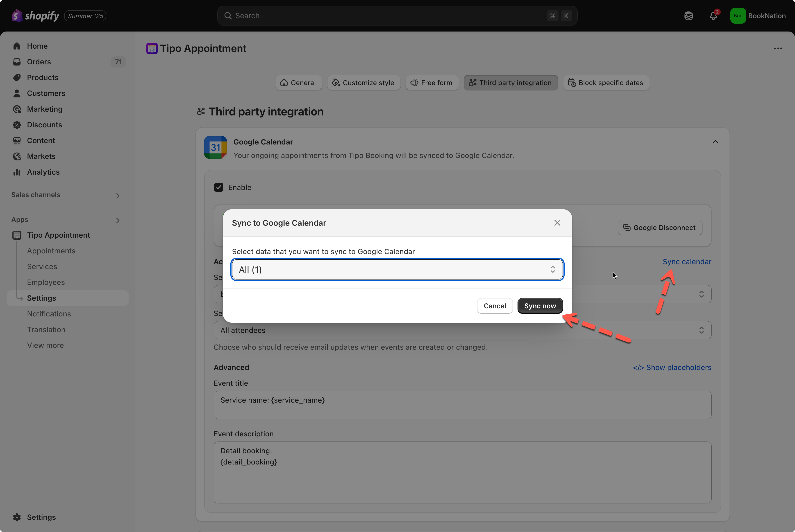
Task: Expand the Sales channels section
Action: tap(118, 195)
